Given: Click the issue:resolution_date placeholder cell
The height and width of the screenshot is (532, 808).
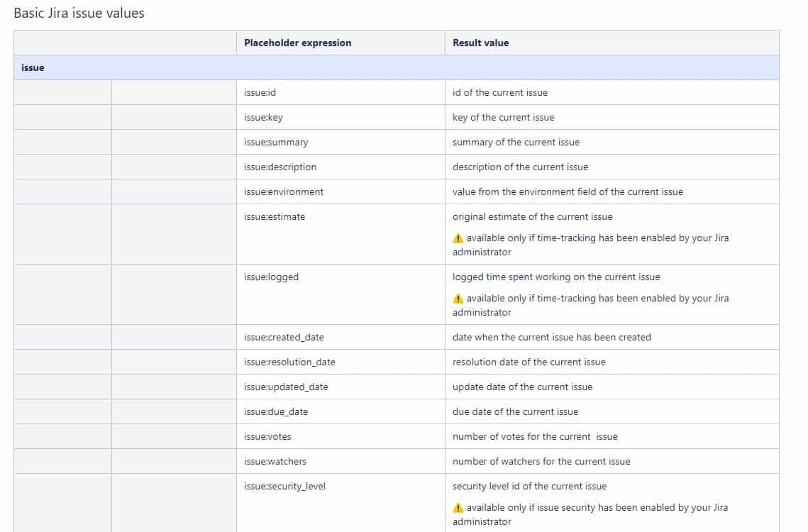Looking at the screenshot, I should pyautogui.click(x=289, y=362).
